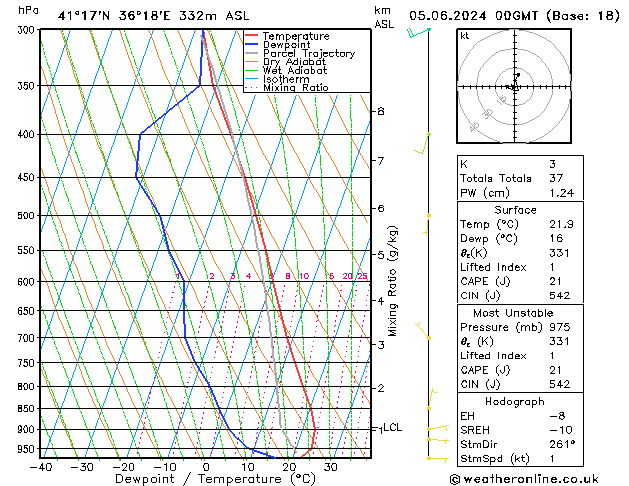
Task: Open the weatheronline.co.uk credit text
Action: (x=524, y=479)
